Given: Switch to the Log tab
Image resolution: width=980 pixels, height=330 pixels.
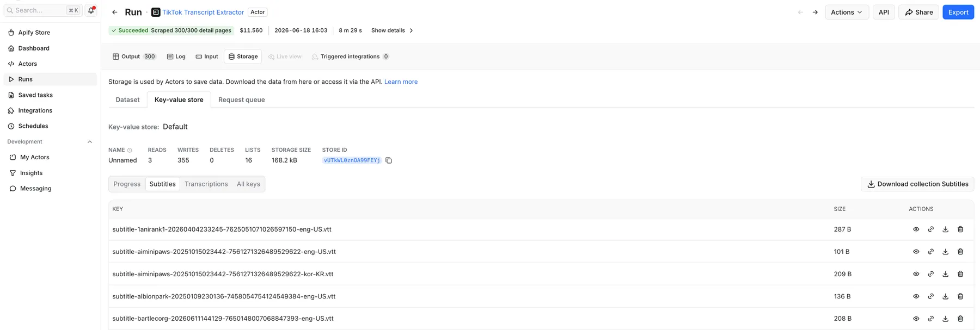Looking at the screenshot, I should pyautogui.click(x=176, y=57).
